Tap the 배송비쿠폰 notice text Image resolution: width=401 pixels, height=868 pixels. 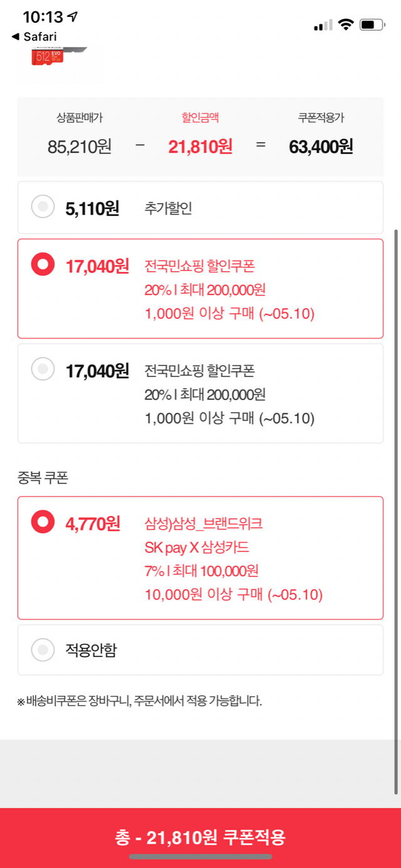[139, 700]
